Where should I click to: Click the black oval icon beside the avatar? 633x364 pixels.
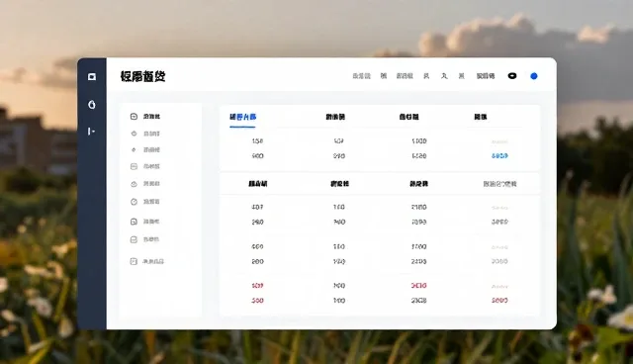tap(512, 76)
